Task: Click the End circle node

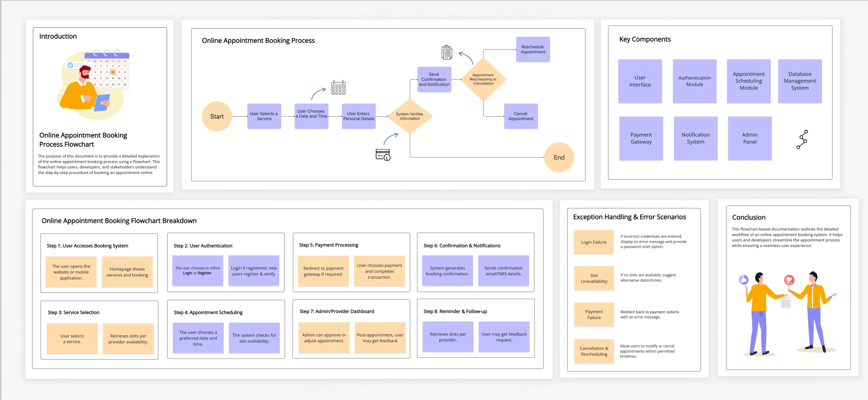Action: [559, 157]
